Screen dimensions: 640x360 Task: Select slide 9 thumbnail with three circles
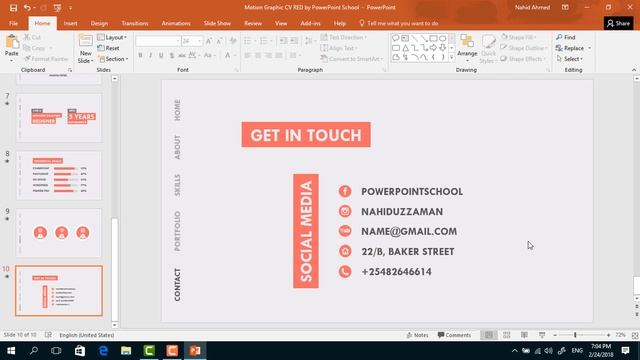pos(59,233)
